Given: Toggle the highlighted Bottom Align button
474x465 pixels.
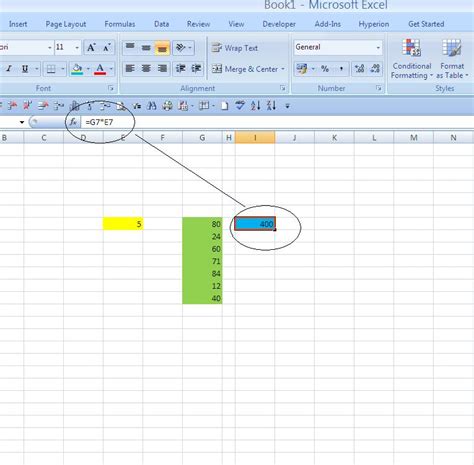Looking at the screenshot, I should click(x=162, y=48).
